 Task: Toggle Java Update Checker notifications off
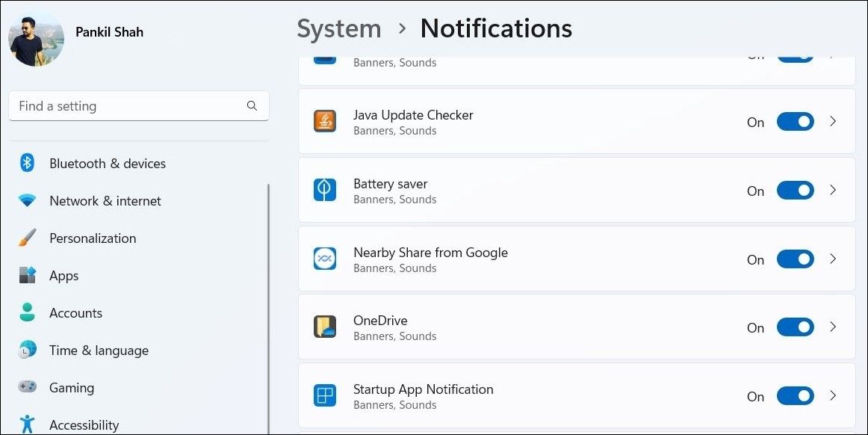click(x=795, y=121)
